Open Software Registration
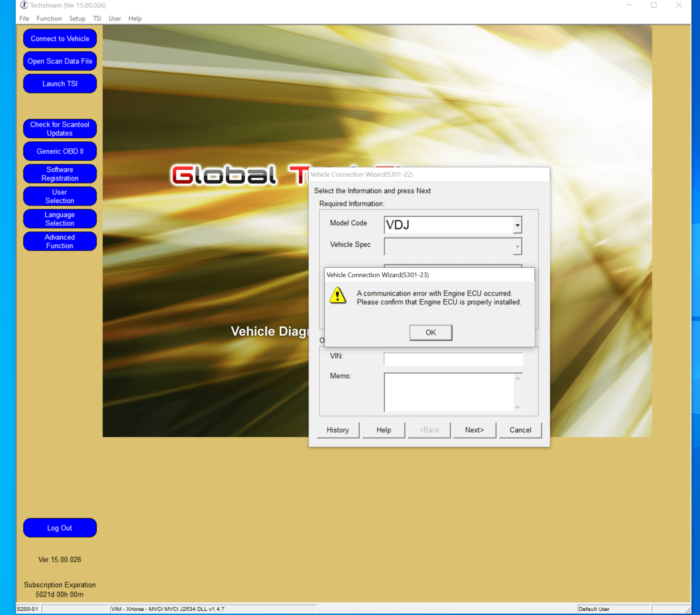 60,174
